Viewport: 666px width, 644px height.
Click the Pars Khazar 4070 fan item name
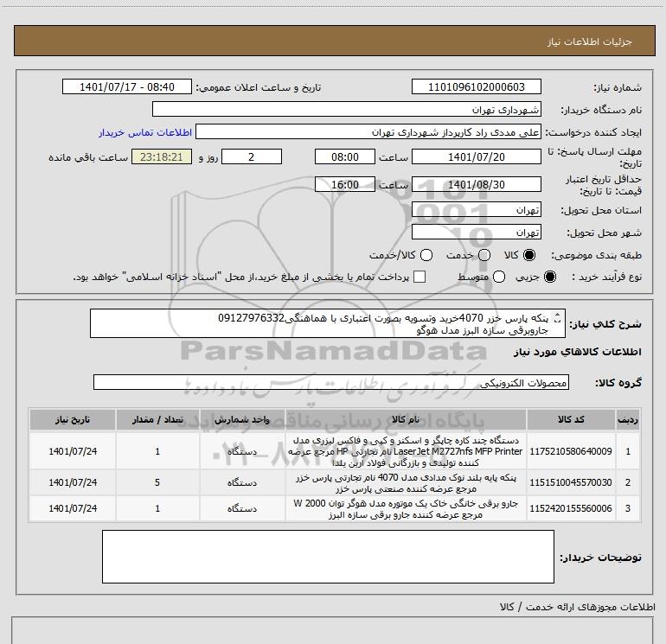tap(406, 483)
